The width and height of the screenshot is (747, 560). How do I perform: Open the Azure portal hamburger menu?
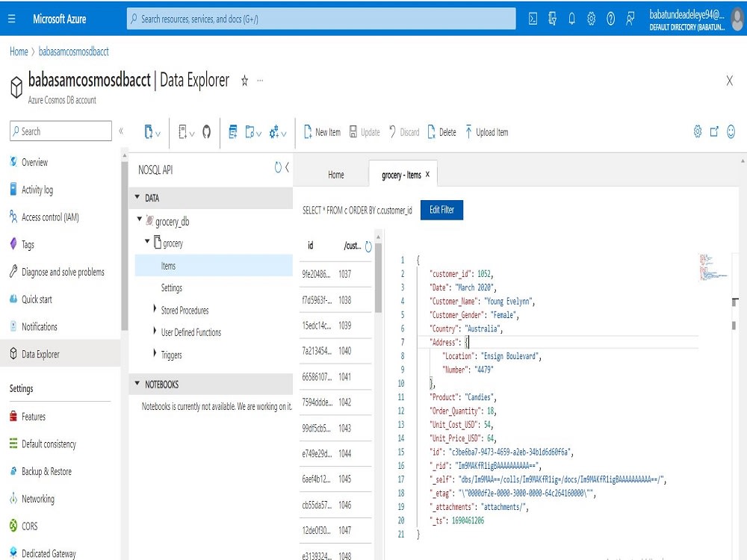(12, 19)
